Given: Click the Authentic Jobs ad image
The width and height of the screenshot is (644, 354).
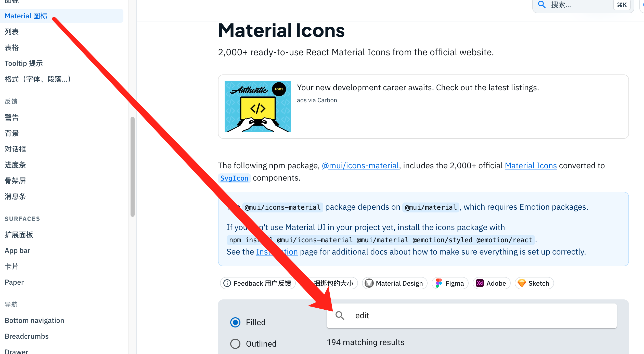Looking at the screenshot, I should [x=257, y=107].
